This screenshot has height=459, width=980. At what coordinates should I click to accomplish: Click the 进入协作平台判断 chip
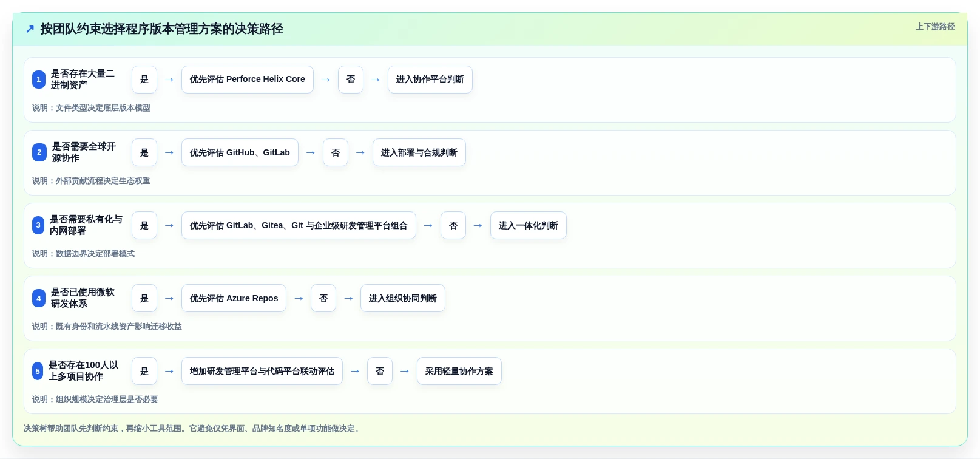pyautogui.click(x=430, y=80)
